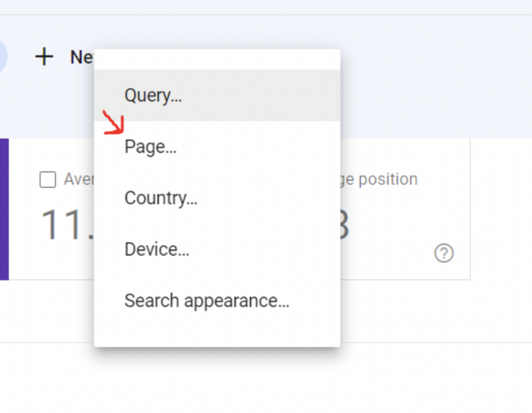Click the white dropdown panel header area
Screen dimensions: 532x413
coord(217,58)
